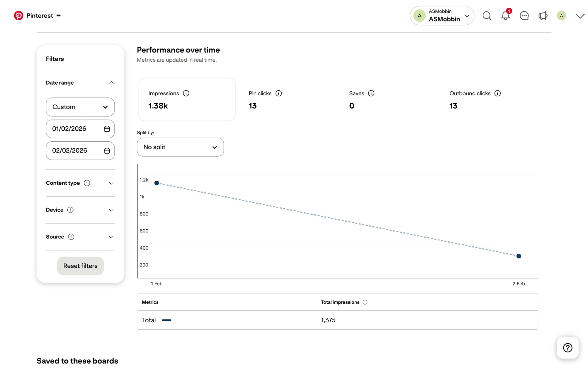This screenshot has height=368, width=588.
Task: Open the hamburger menu next to Pinterest
Action: [58, 16]
